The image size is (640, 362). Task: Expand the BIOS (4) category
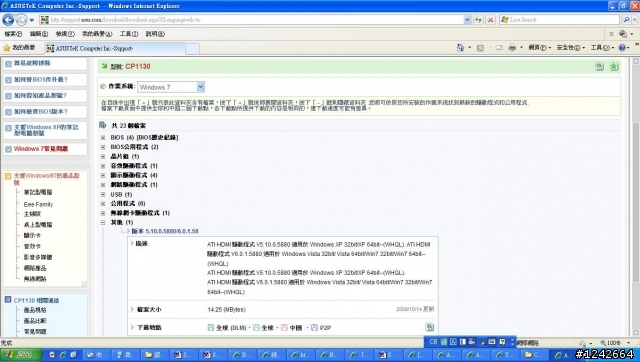(x=103, y=138)
